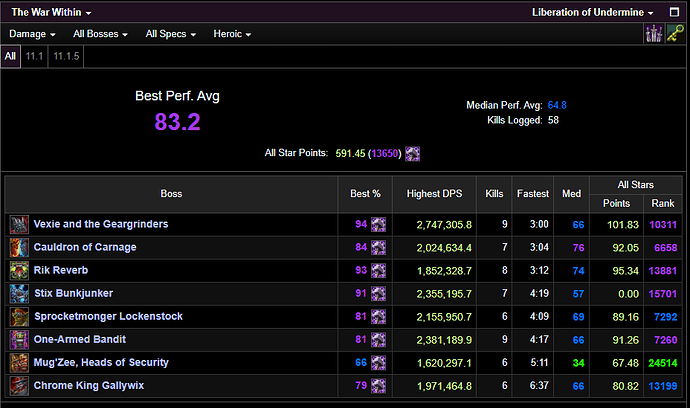The height and width of the screenshot is (408, 690).
Task: Click the 591.45 All Star Points value
Action: tap(350, 154)
